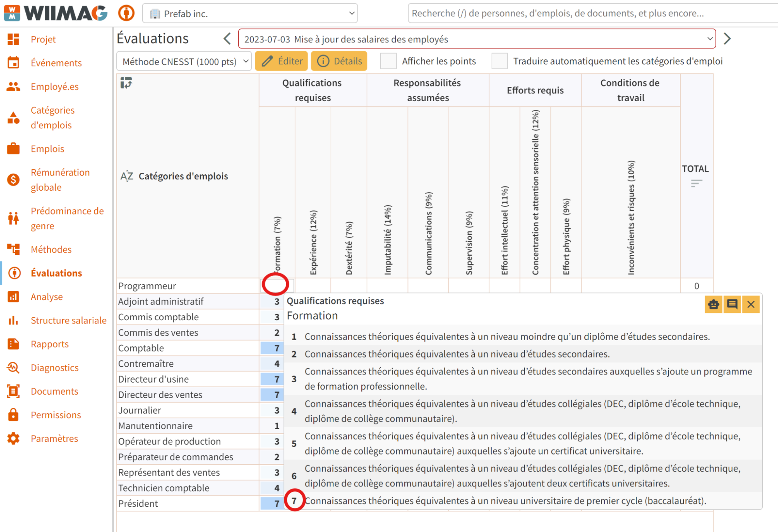
Task: Open the Permissions lock icon
Action: coord(13,415)
